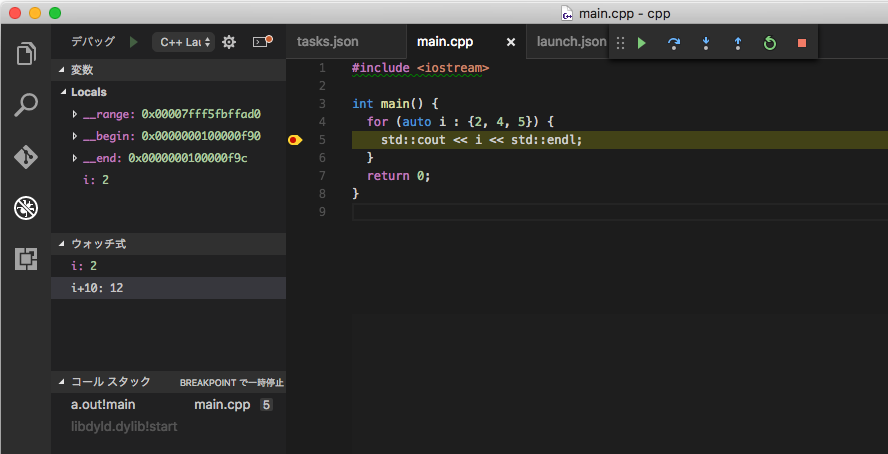Open the Search view in activity bar
Image resolution: width=888 pixels, height=454 pixels.
tap(25, 105)
